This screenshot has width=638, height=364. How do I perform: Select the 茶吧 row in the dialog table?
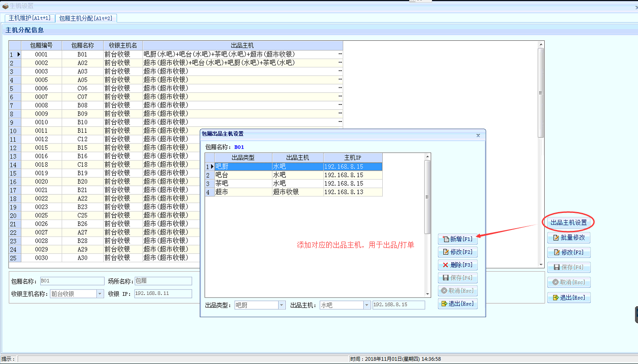294,183
